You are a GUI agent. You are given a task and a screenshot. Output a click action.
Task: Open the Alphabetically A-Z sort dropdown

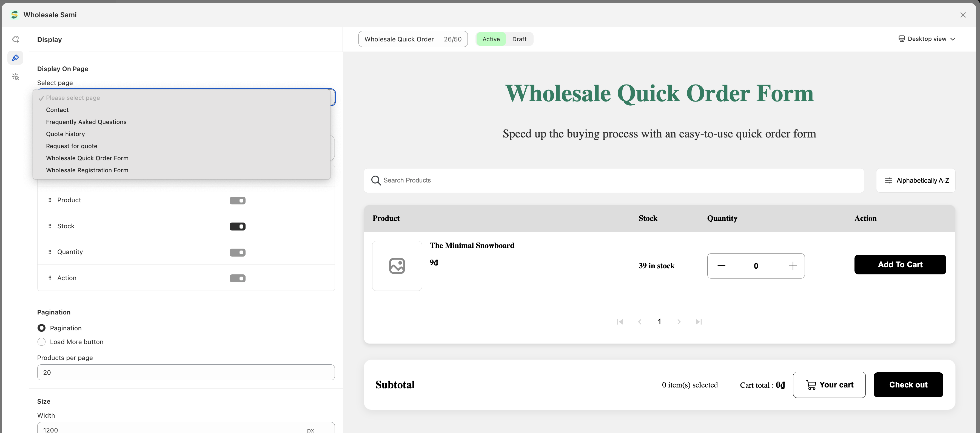point(916,181)
